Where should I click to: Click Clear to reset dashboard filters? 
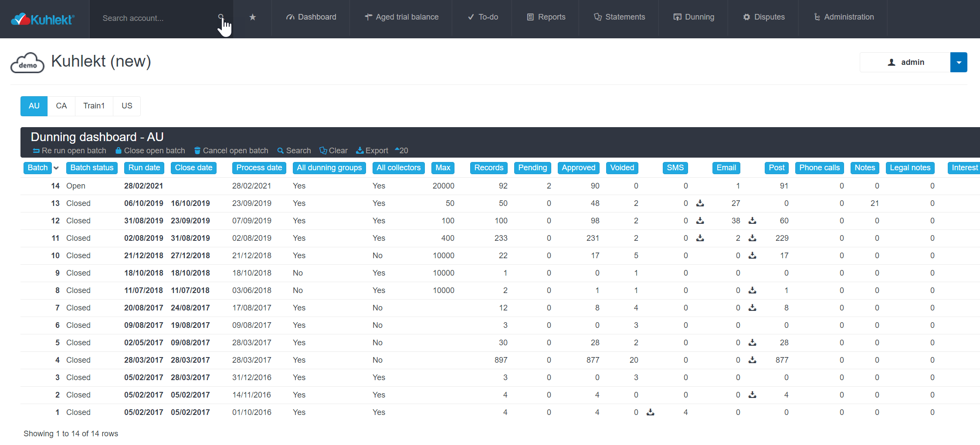point(333,150)
